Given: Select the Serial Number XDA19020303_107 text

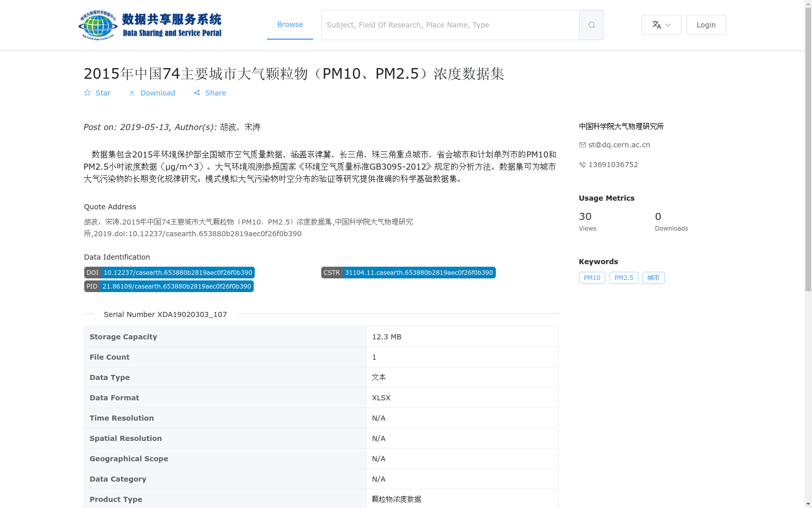Looking at the screenshot, I should pos(165,314).
